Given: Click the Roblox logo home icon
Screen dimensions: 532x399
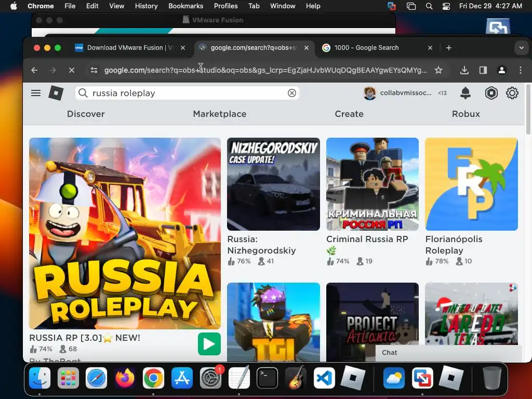Looking at the screenshot, I should pyautogui.click(x=56, y=93).
